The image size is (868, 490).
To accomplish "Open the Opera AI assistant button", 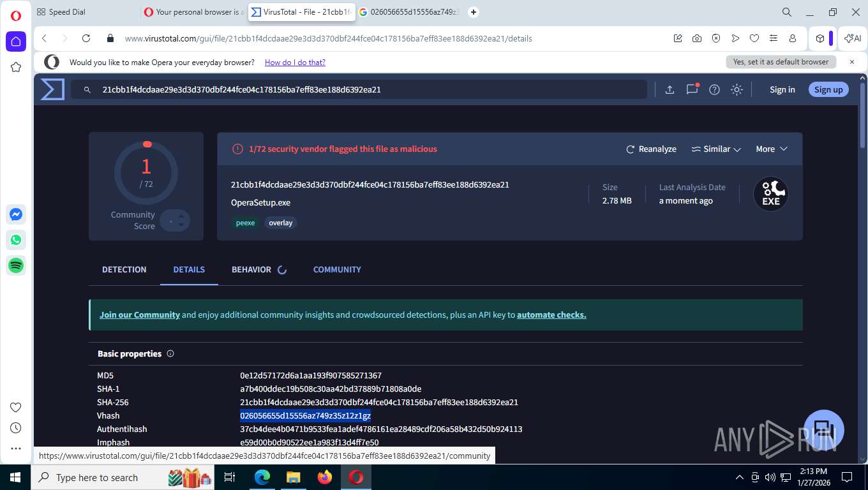I will (x=853, y=38).
